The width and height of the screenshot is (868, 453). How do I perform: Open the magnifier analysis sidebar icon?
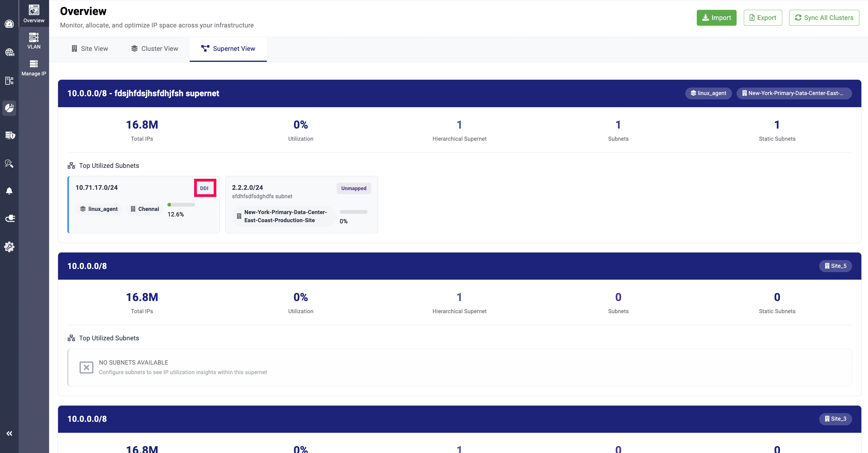[x=9, y=164]
